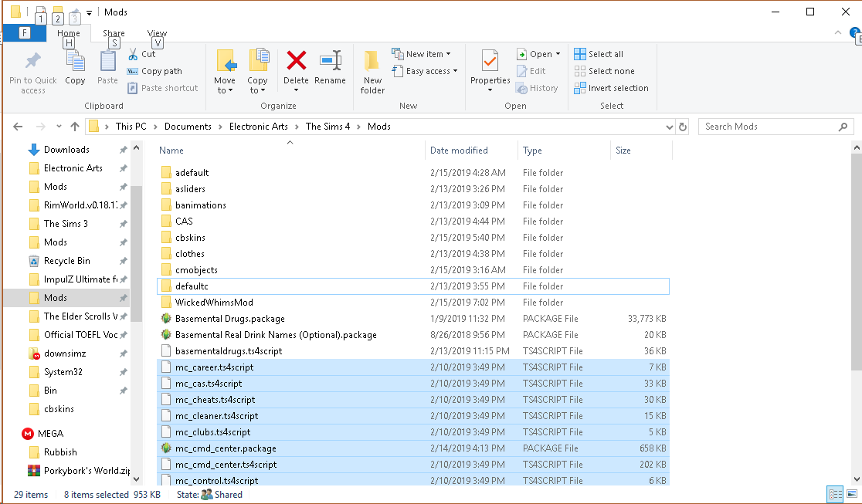
Task: Click the Back navigation arrow
Action: [18, 127]
